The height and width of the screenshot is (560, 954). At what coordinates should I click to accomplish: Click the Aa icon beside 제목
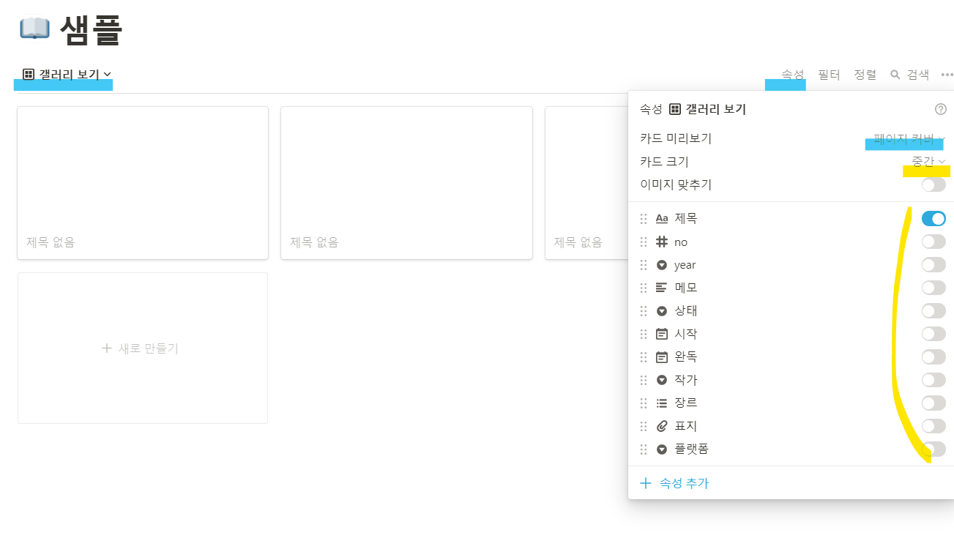pyautogui.click(x=661, y=218)
